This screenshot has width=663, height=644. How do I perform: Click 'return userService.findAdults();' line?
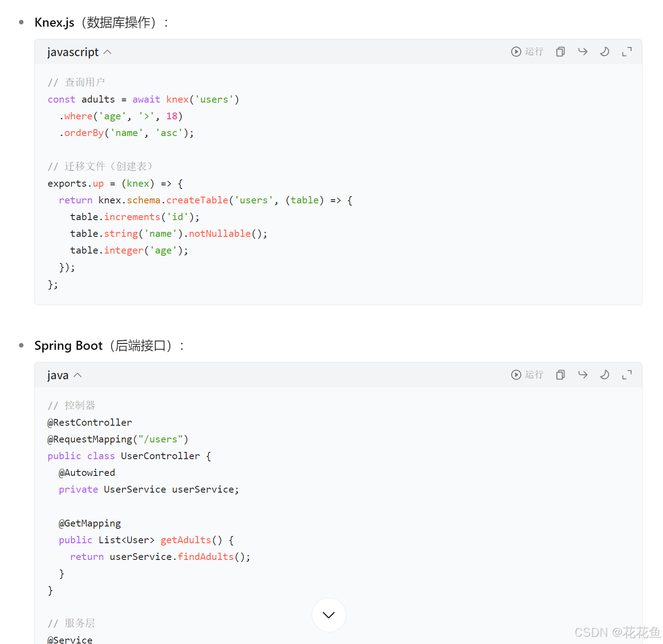click(160, 557)
